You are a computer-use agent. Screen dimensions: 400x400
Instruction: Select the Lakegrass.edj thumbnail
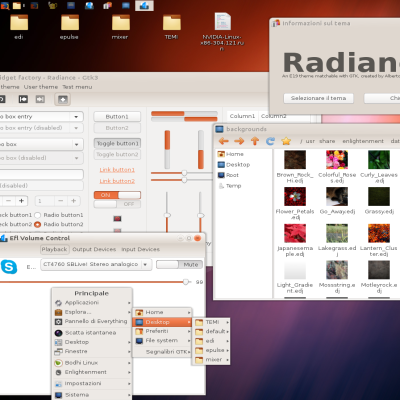(337, 233)
